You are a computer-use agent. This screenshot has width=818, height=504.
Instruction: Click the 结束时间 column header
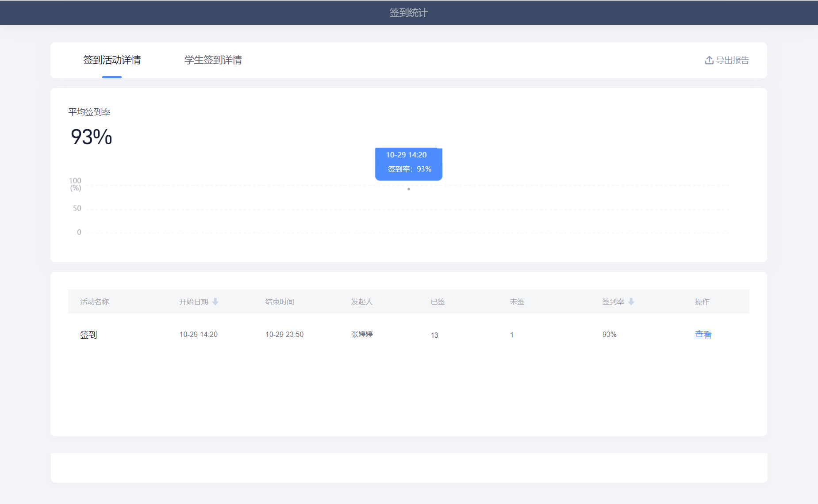point(280,302)
